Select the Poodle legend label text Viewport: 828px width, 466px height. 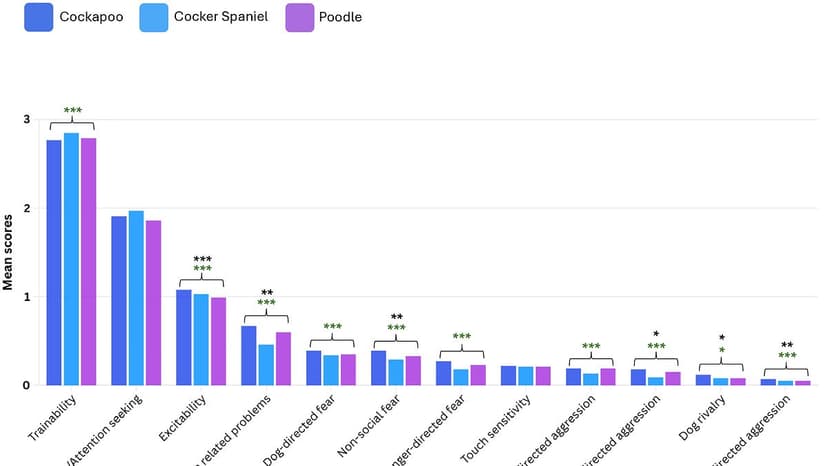(x=341, y=17)
